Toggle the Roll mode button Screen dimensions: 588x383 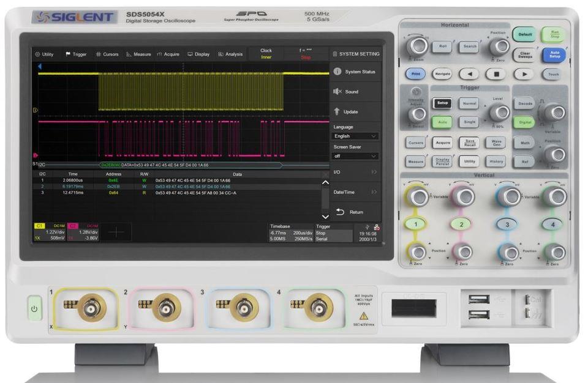(x=442, y=46)
